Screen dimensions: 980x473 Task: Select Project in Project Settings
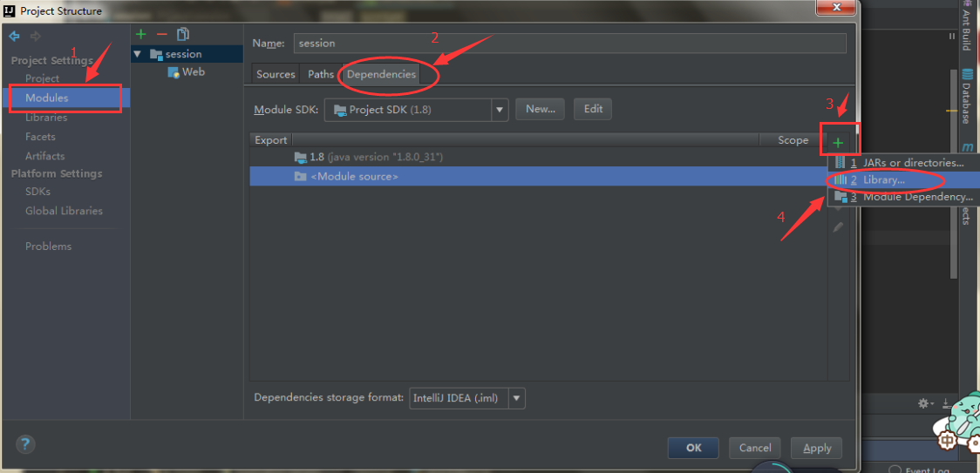coord(43,78)
